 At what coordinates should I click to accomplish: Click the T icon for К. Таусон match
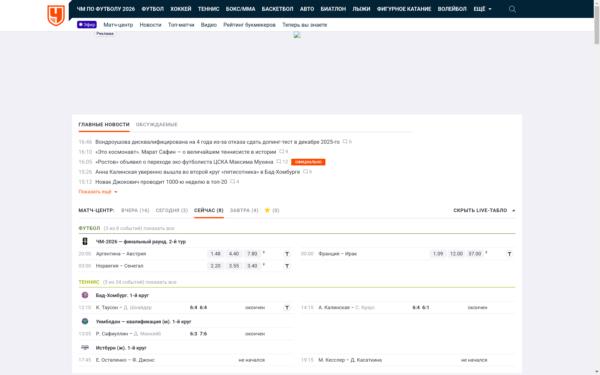click(x=287, y=308)
